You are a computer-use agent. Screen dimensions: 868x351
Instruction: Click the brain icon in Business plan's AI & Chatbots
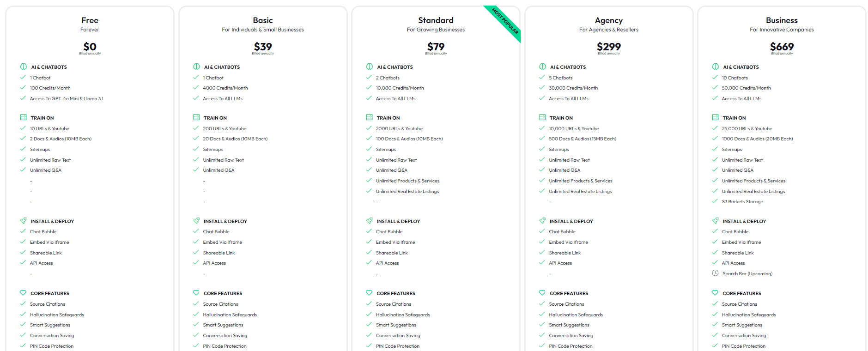tap(716, 67)
